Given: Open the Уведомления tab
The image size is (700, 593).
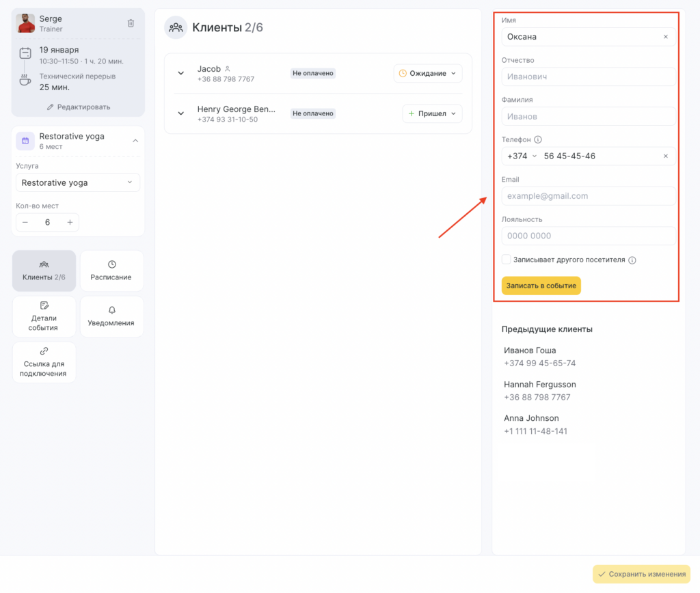Looking at the screenshot, I should [x=111, y=316].
